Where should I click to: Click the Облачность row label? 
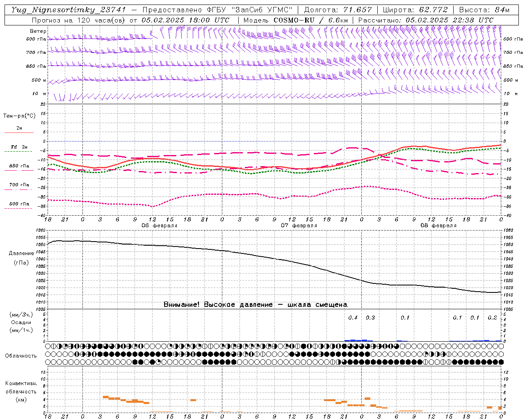click(x=21, y=356)
